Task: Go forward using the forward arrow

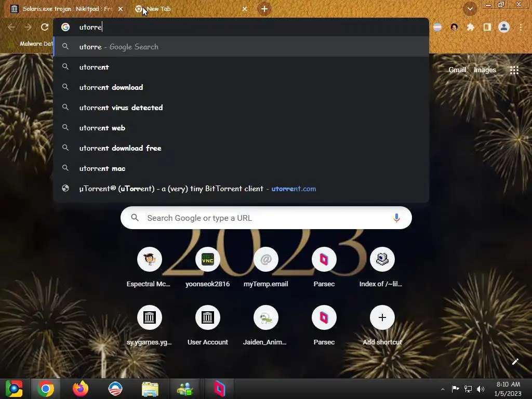Action: click(x=28, y=27)
